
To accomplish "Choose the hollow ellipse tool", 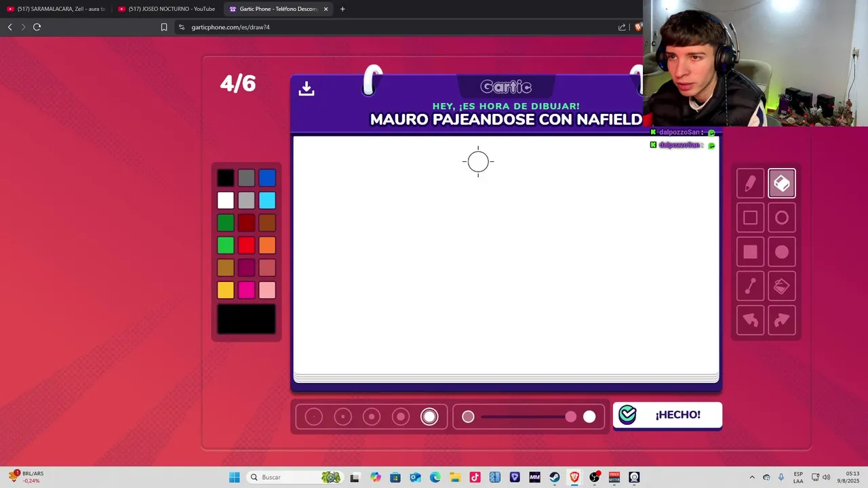I will [x=782, y=218].
